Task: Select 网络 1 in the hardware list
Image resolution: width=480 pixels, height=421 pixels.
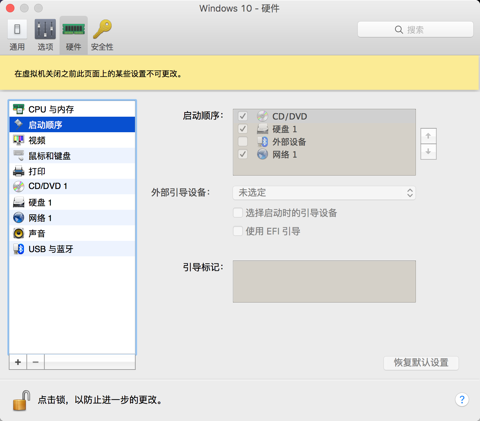Action: 72,218
